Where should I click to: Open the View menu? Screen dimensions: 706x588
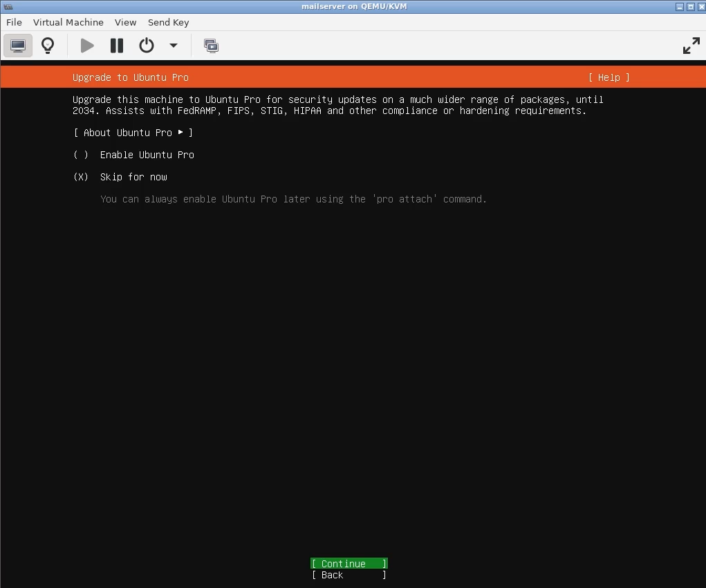point(125,23)
